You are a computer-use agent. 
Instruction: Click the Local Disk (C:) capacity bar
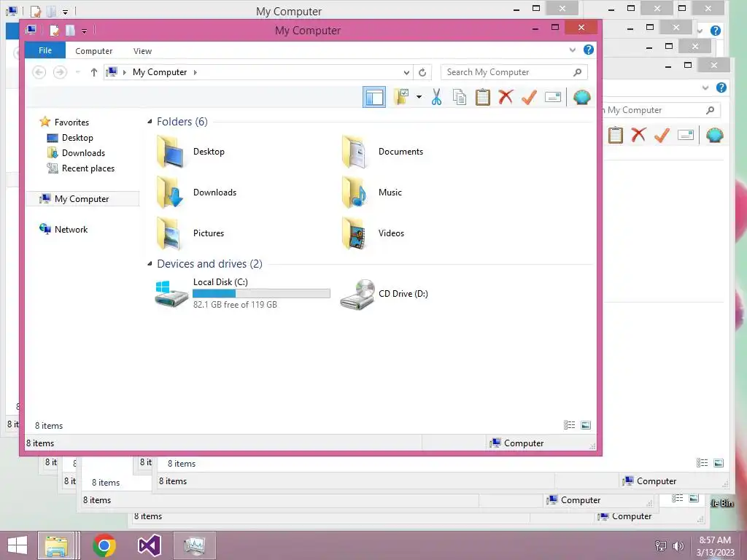point(261,293)
